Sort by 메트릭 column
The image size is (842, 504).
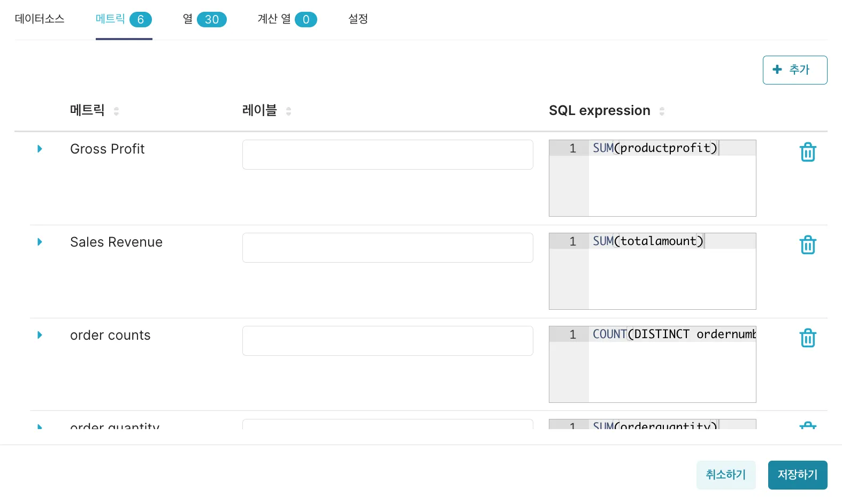click(116, 111)
